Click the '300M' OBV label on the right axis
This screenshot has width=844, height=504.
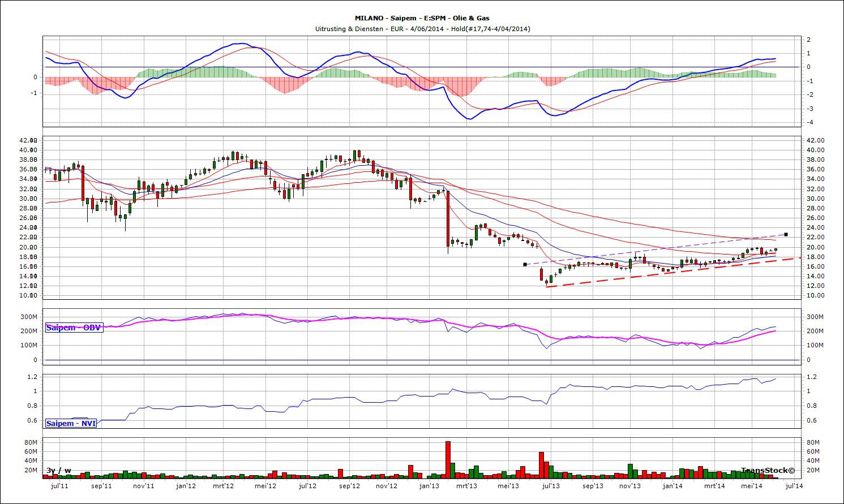point(815,316)
